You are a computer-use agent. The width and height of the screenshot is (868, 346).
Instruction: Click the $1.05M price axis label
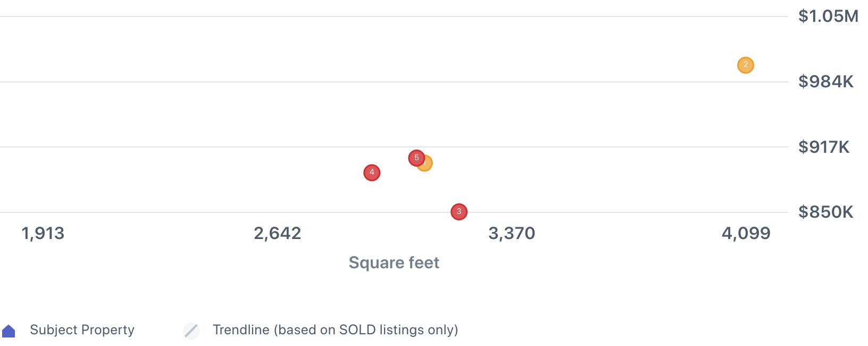(x=828, y=17)
